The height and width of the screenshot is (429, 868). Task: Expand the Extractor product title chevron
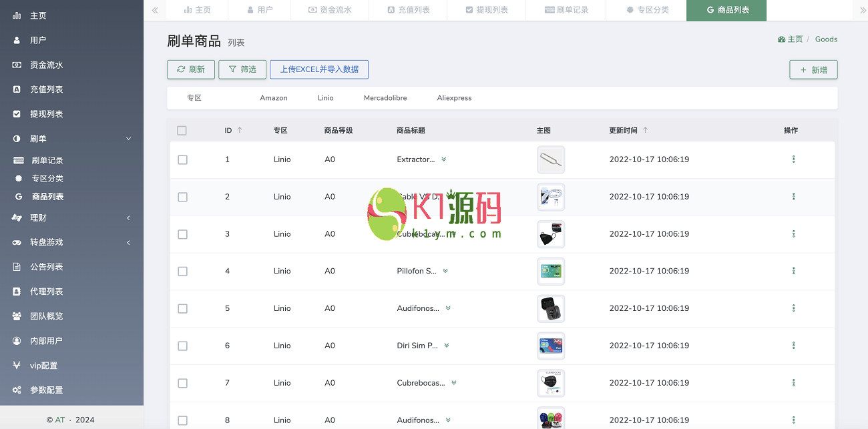point(443,159)
